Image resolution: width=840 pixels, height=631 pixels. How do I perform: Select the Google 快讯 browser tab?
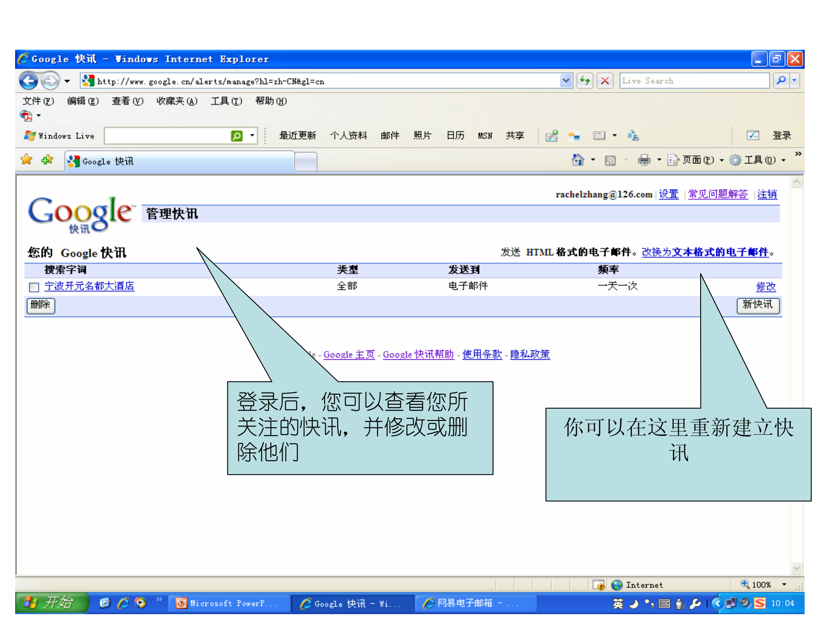coord(180,161)
